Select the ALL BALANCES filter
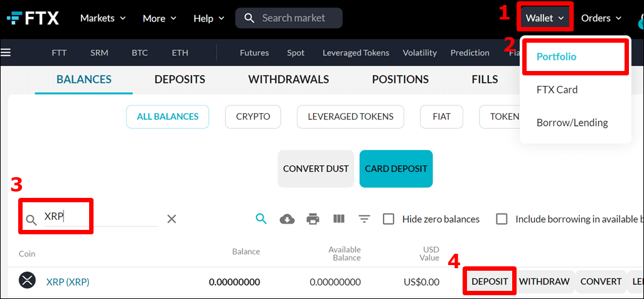 click(x=168, y=117)
